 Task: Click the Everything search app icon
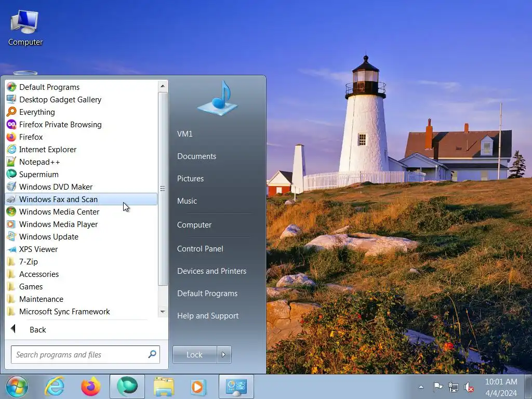coord(11,112)
